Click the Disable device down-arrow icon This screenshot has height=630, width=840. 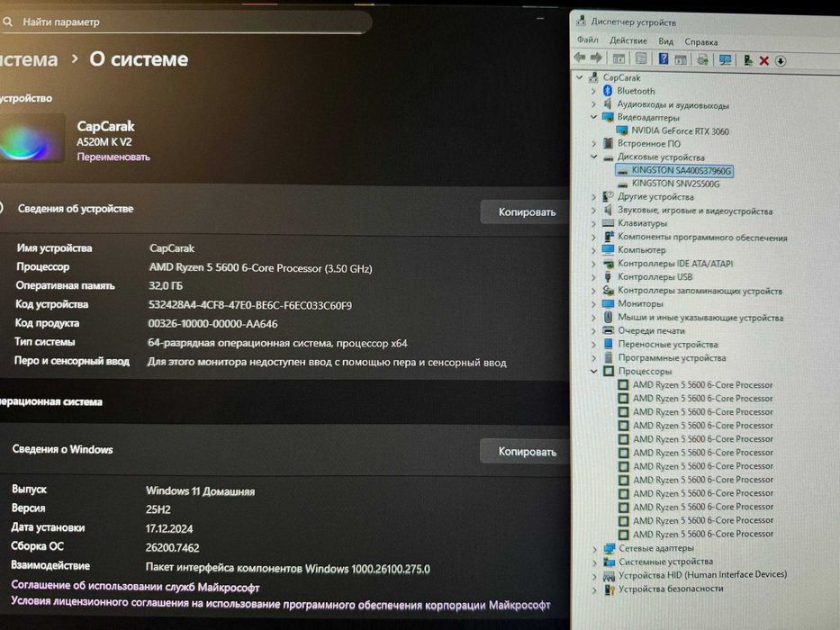781,61
